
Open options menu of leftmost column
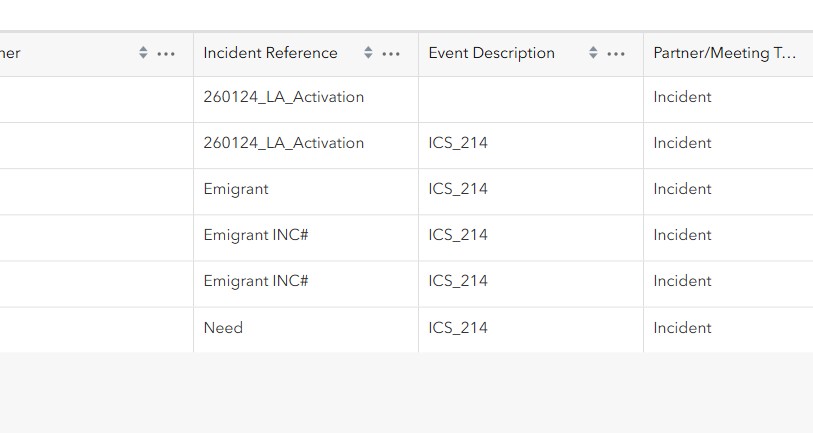(166, 53)
